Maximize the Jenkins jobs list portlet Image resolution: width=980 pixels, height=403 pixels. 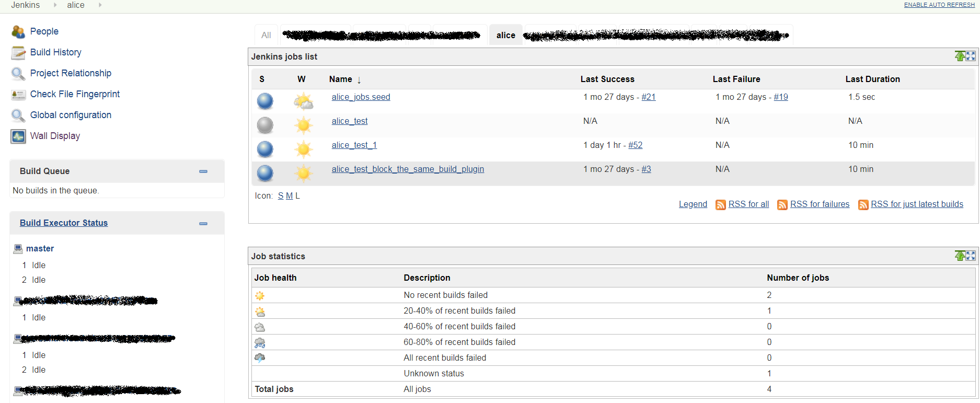tap(971, 56)
